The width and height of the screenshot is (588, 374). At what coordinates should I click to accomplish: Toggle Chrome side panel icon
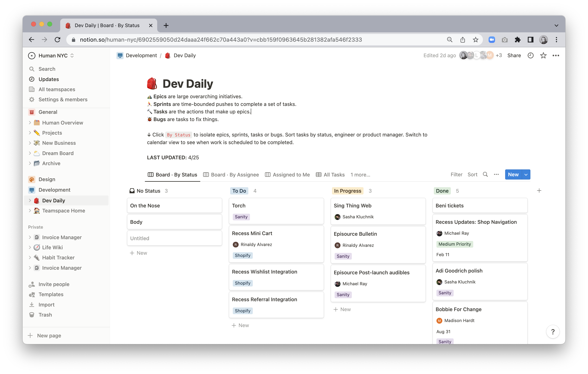530,40
